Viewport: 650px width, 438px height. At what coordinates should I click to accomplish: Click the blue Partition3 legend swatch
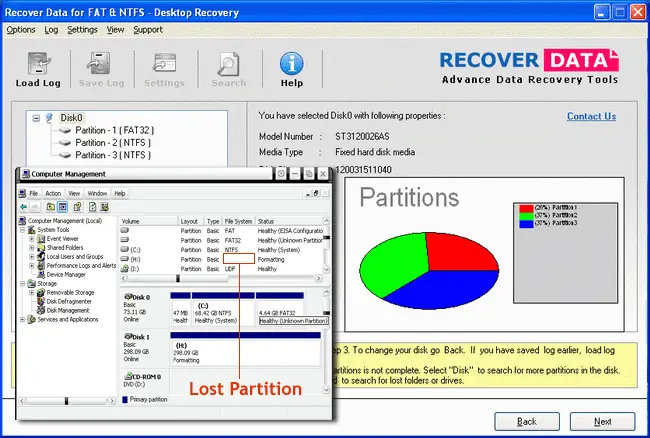click(526, 224)
